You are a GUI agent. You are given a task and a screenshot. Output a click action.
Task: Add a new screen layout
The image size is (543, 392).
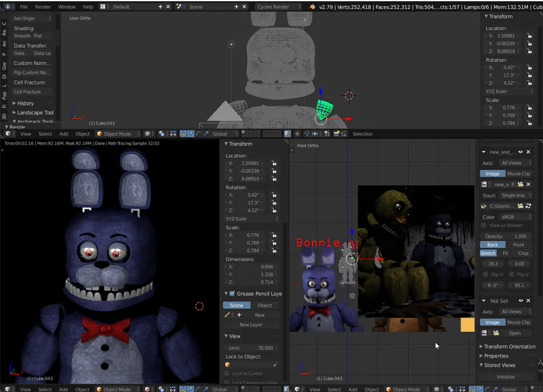click(160, 7)
